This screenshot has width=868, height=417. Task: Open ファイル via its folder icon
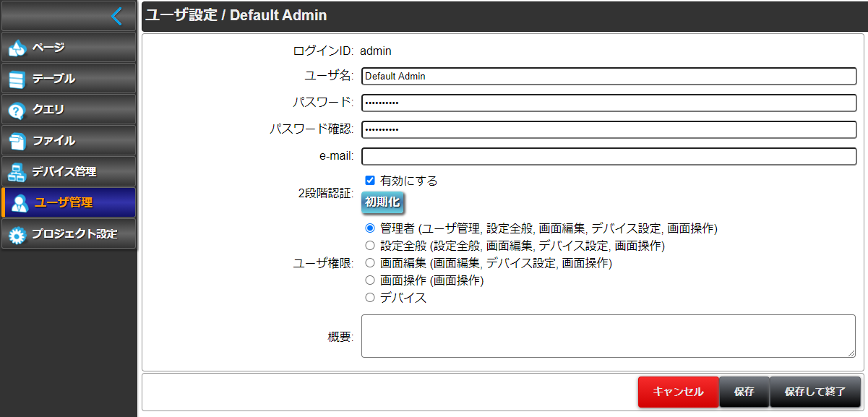coord(17,141)
